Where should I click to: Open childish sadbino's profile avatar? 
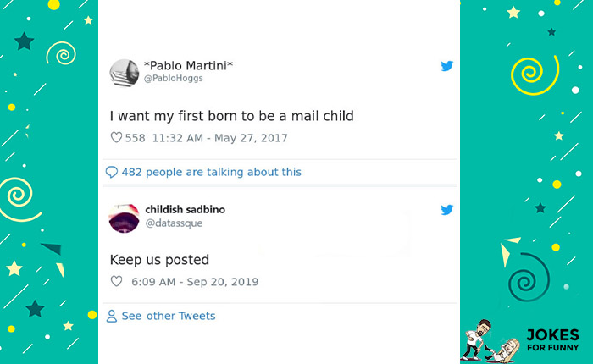point(125,216)
